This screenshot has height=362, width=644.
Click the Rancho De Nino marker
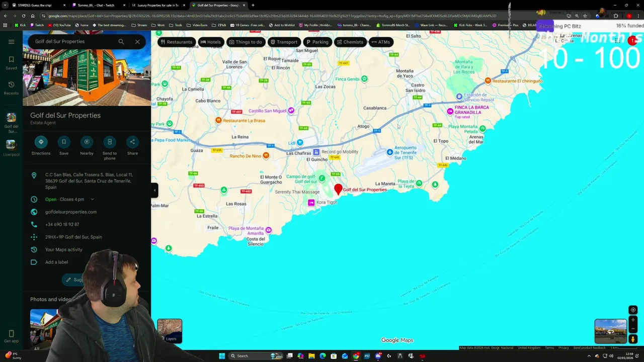click(266, 156)
